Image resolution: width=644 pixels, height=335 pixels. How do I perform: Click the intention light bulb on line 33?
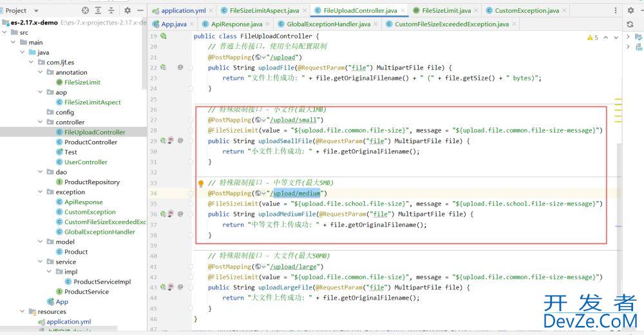[201, 184]
